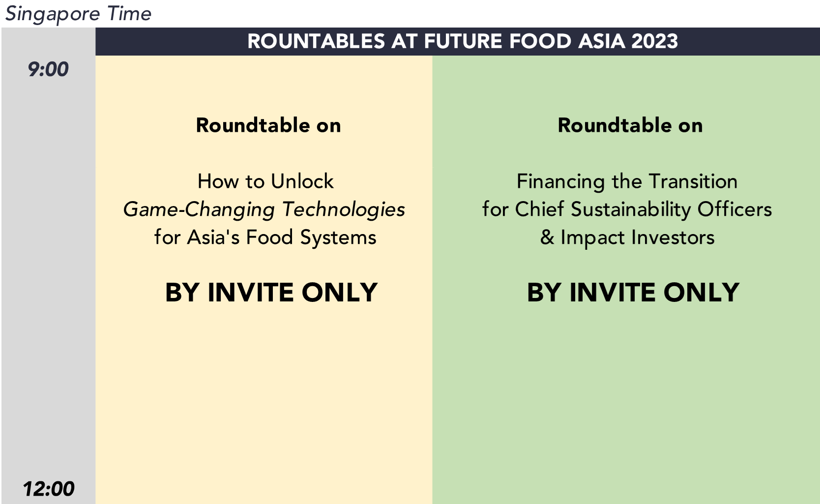Click the Chief Sustainability Officers line
The height and width of the screenshot is (504, 820).
pyautogui.click(x=627, y=209)
